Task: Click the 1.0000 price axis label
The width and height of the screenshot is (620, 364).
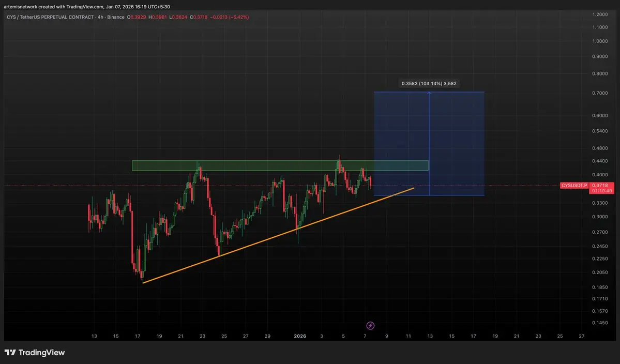Action: click(x=600, y=41)
